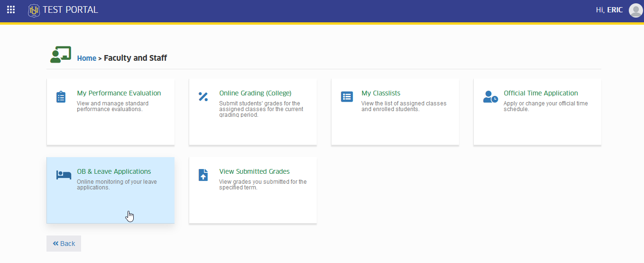Click the Faculty and Staff presenter icon
Image resolution: width=644 pixels, height=263 pixels.
tap(61, 55)
